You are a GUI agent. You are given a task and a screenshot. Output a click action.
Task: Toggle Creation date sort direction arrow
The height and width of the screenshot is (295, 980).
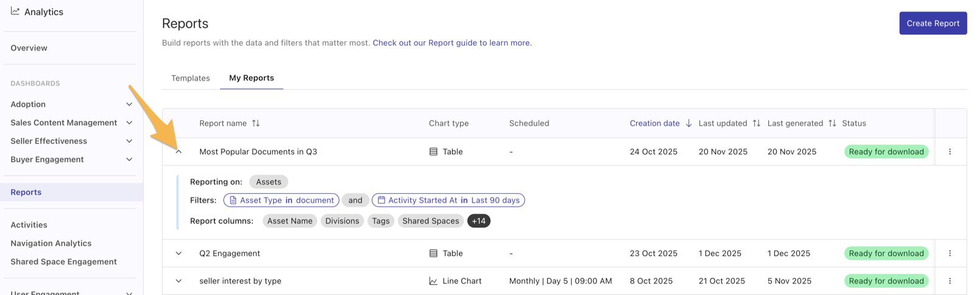tap(688, 123)
